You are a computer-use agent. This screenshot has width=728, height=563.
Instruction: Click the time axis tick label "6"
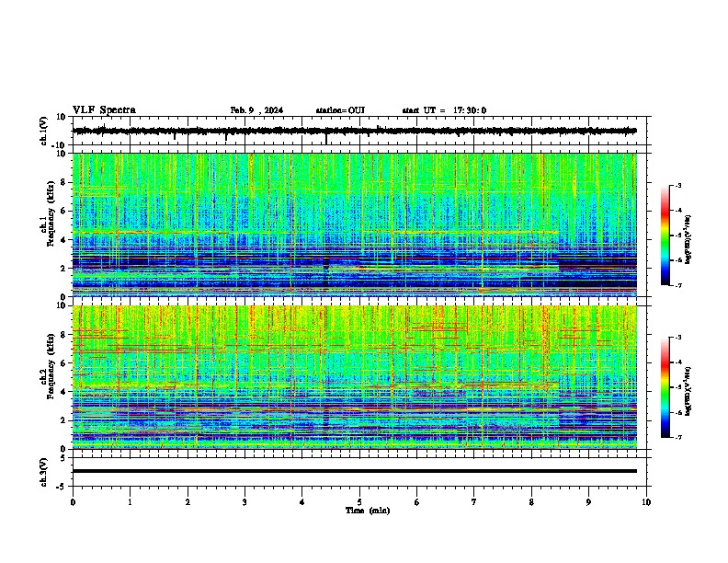[417, 502]
